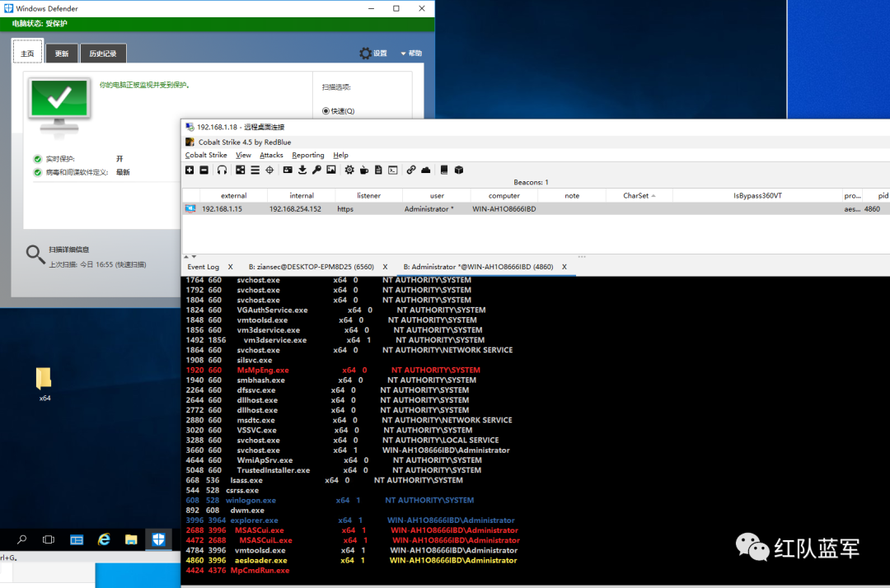Click the aesloader.exe process line
The image size is (890, 588).
(351, 560)
